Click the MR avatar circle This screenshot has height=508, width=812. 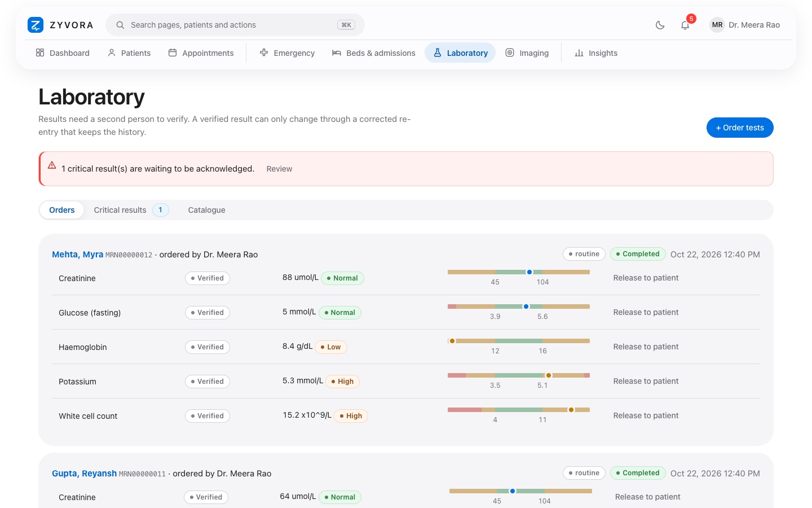point(717,25)
